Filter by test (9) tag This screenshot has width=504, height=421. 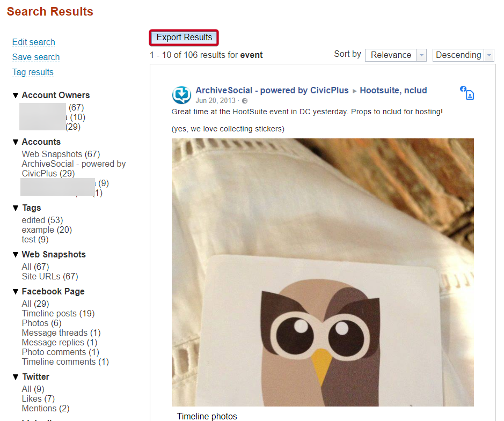point(35,240)
